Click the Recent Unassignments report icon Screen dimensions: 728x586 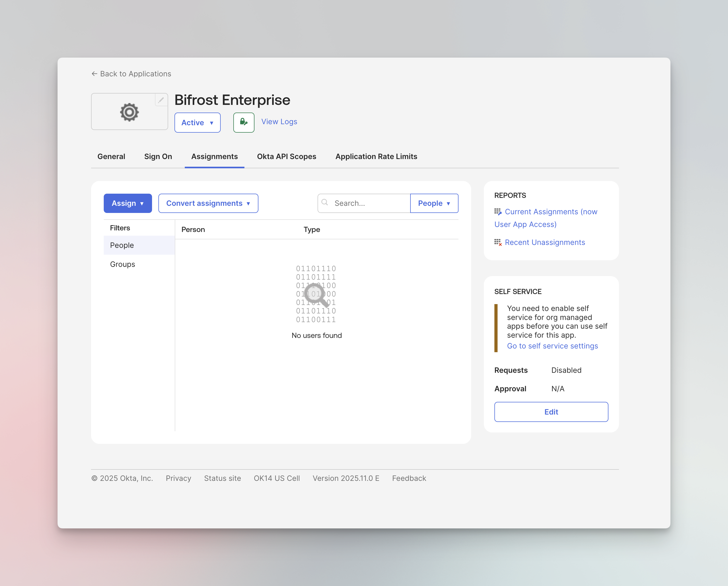coord(498,242)
